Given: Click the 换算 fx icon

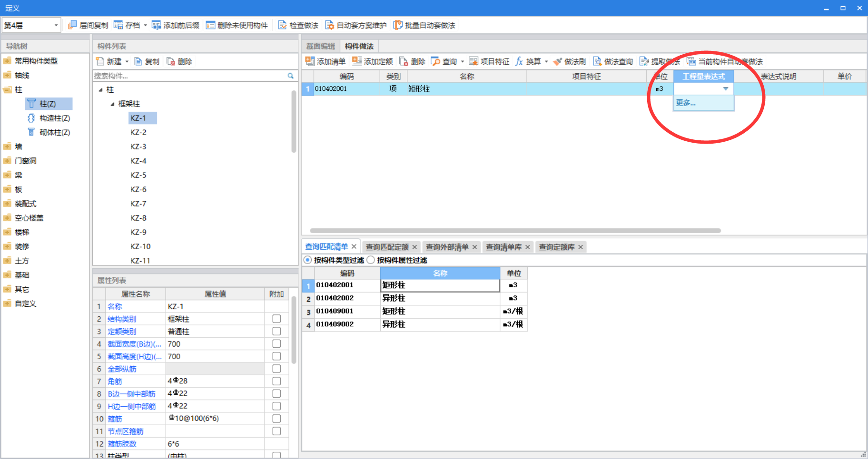Looking at the screenshot, I should (519, 61).
